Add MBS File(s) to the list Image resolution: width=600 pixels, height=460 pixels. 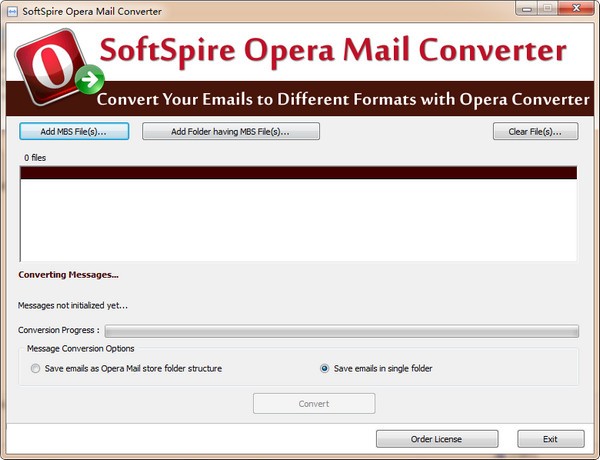pos(74,131)
